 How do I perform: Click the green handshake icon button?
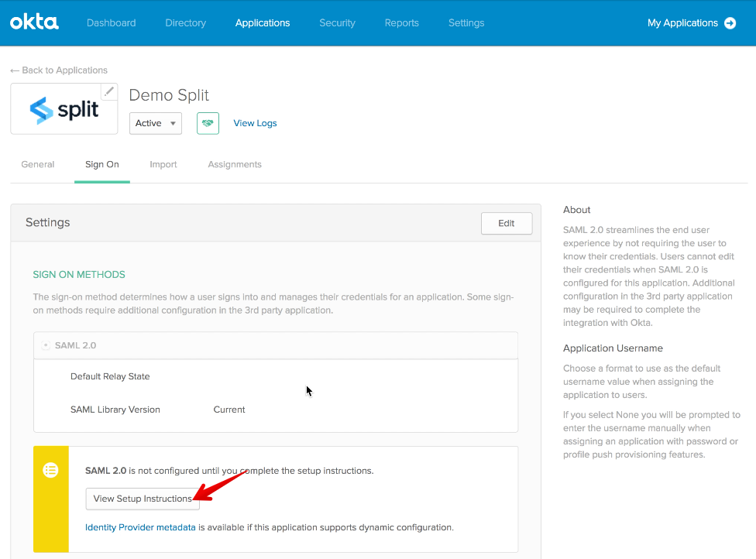tap(208, 123)
